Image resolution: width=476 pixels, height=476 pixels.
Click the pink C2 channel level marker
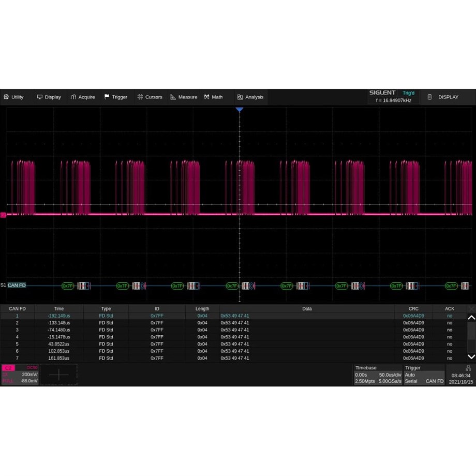pos(3,214)
